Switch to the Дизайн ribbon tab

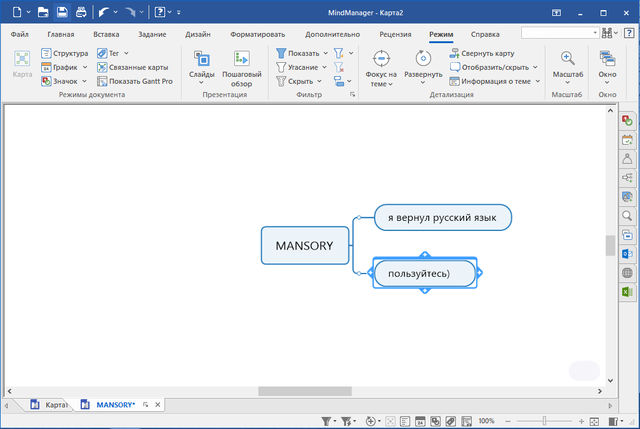point(198,34)
